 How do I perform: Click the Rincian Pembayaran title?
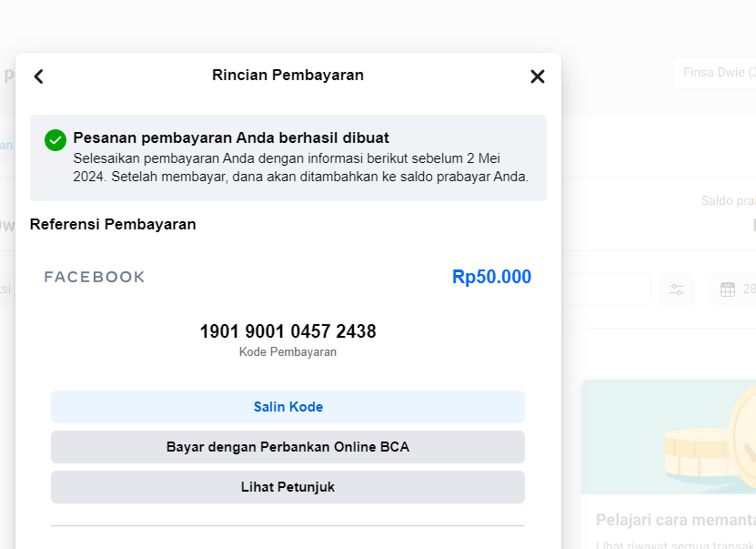pyautogui.click(x=287, y=75)
